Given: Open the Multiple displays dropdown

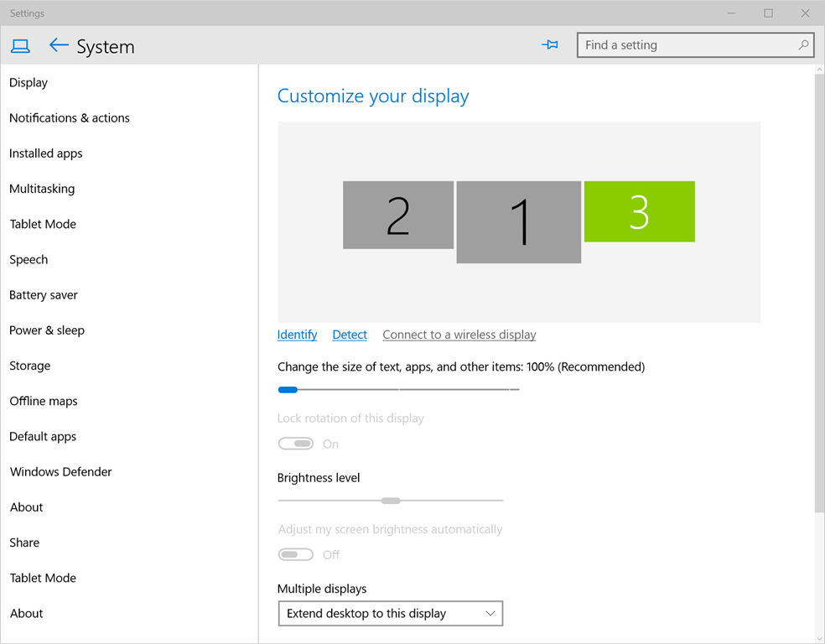Looking at the screenshot, I should (391, 614).
